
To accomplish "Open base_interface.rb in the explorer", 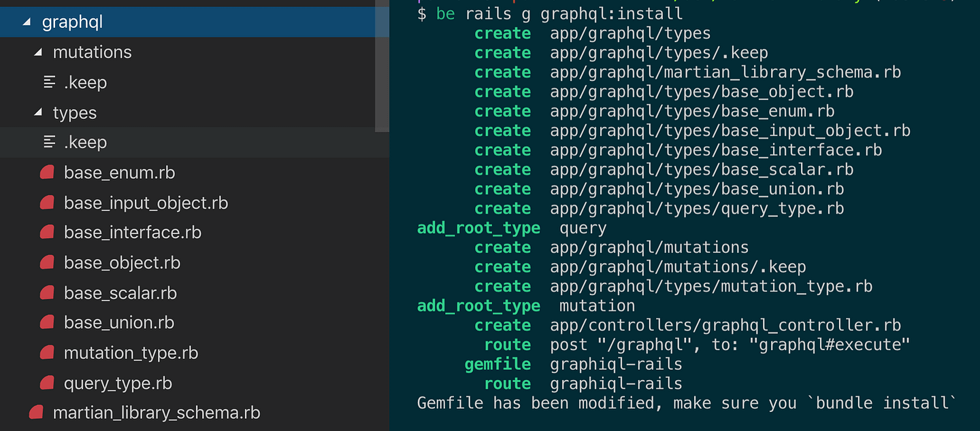I will 133,232.
